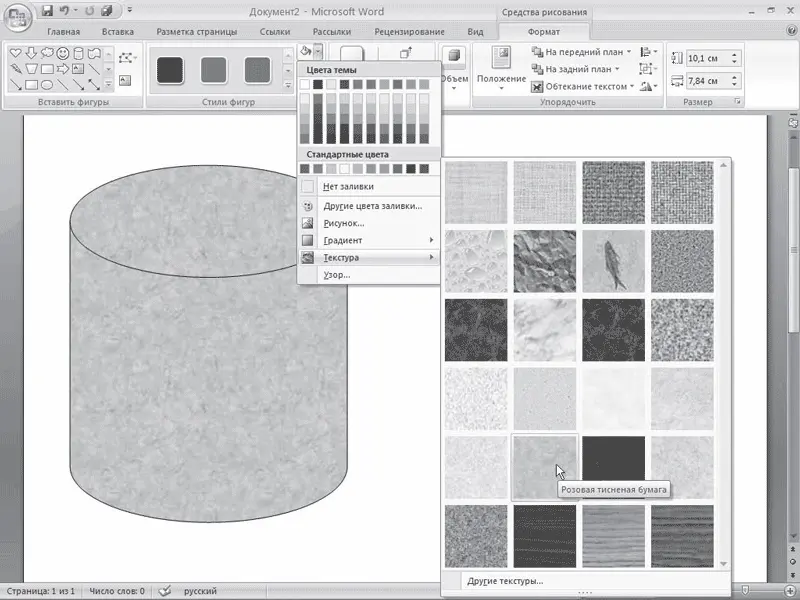Expand the shape styles gallery
This screenshot has height=600, width=800.
[288, 86]
